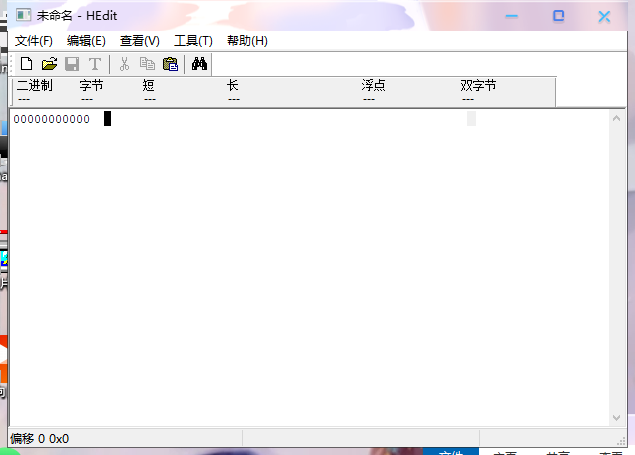Open the 工具(T) menu
Image resolution: width=635 pixels, height=455 pixels.
click(x=193, y=41)
